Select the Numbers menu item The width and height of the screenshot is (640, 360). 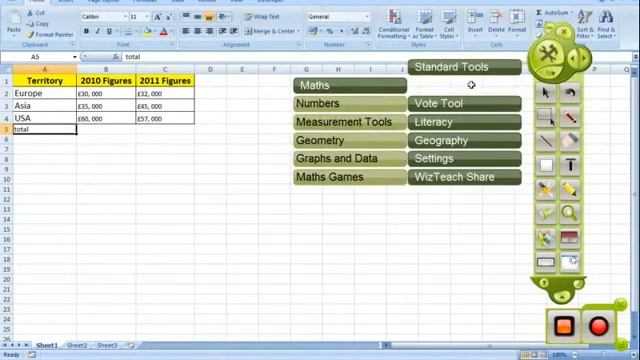(x=350, y=104)
